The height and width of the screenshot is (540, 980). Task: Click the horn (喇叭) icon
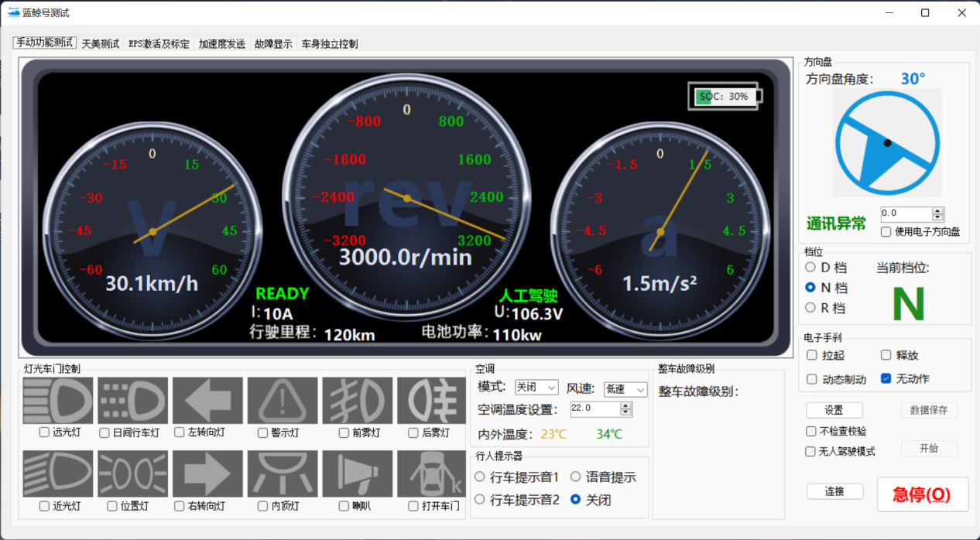tap(357, 473)
